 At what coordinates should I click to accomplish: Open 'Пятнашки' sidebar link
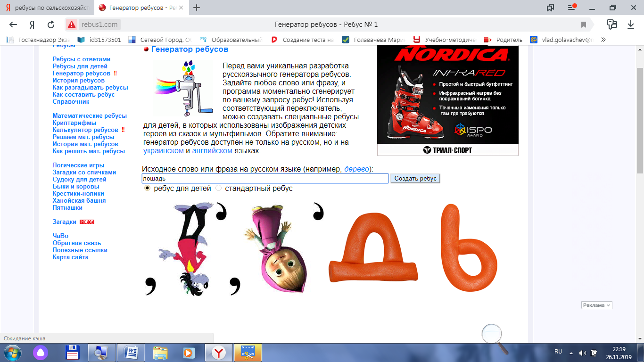point(67,208)
